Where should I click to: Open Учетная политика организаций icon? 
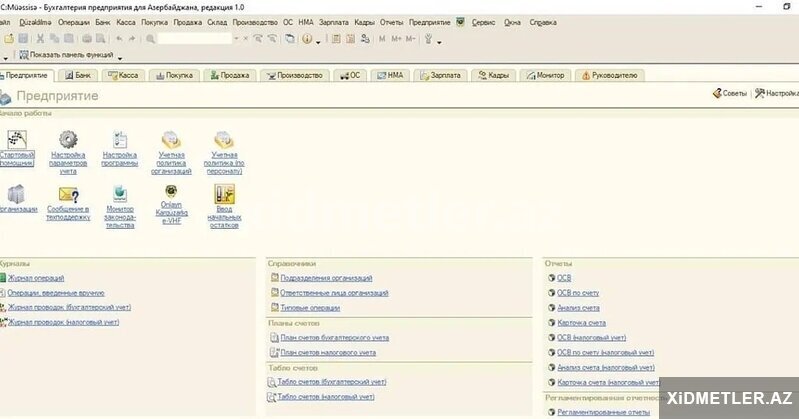pyautogui.click(x=171, y=140)
